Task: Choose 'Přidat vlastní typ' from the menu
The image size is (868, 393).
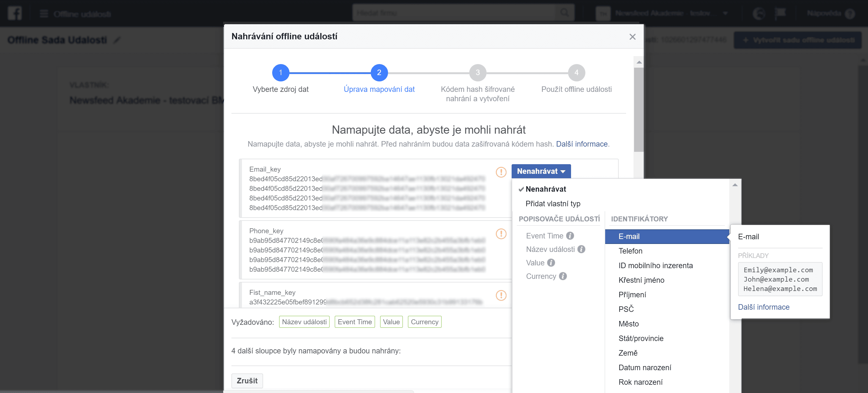Action: (553, 204)
